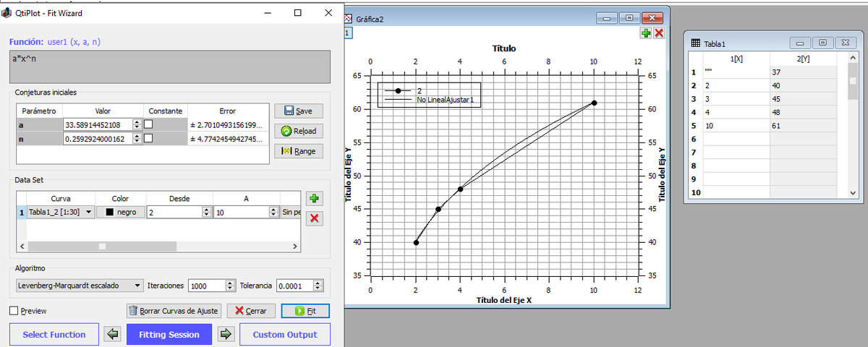Viewport: 868px width, 347px height.
Task: Select the 1[X] column header in Tabla1
Action: (x=736, y=58)
